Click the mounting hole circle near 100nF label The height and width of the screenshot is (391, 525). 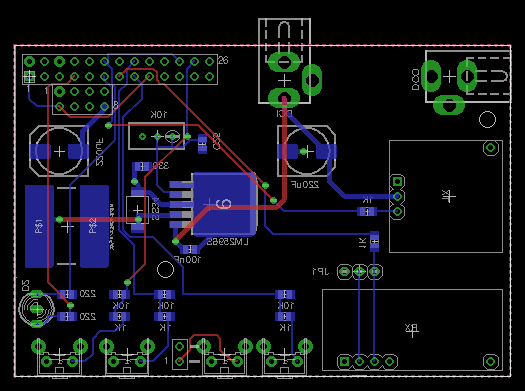(x=165, y=269)
